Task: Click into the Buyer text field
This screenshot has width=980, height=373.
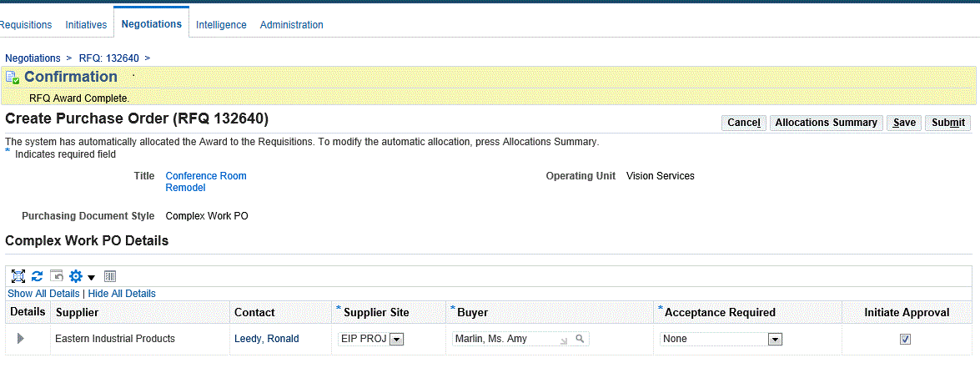Action: 505,339
